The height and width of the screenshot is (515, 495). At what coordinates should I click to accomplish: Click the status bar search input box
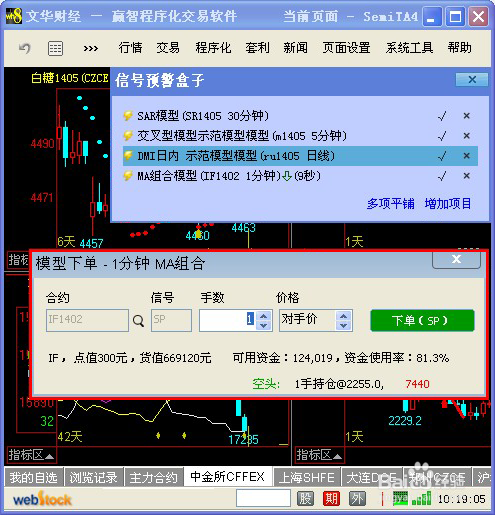coord(263,499)
